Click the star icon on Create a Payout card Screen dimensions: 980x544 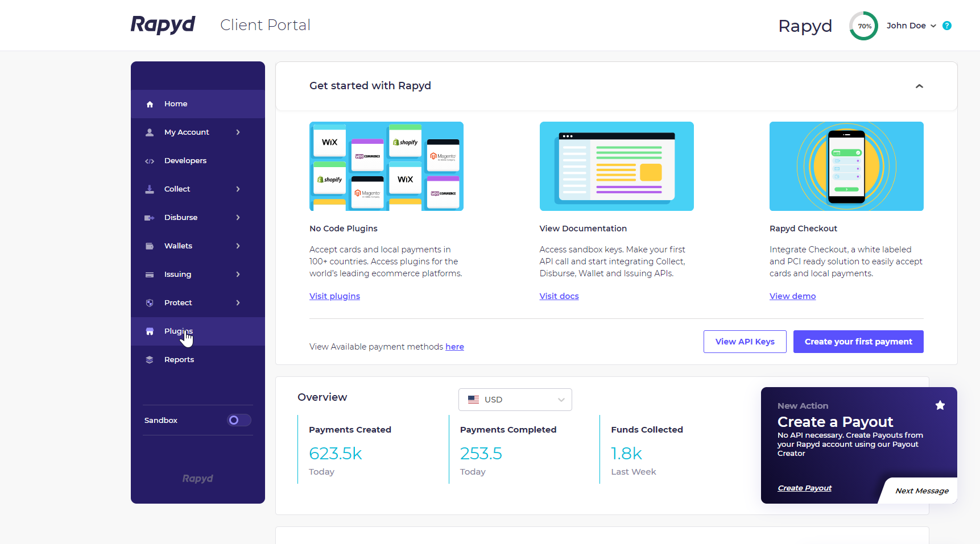[940, 405]
